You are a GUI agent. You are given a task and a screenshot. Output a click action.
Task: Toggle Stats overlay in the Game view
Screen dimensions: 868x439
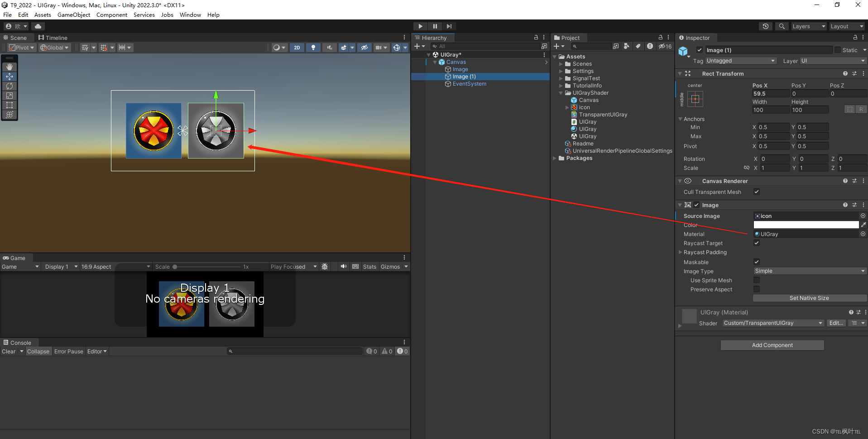[369, 266]
